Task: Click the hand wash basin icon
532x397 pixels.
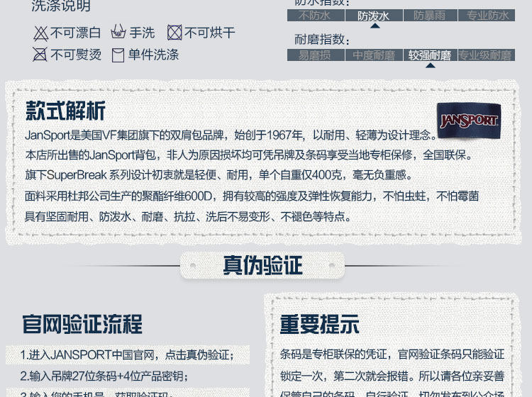Action: click(118, 31)
